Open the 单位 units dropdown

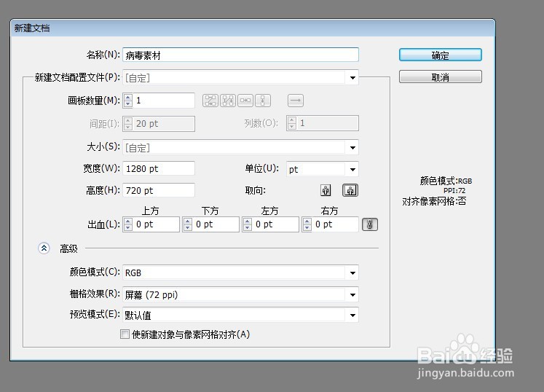click(x=323, y=169)
